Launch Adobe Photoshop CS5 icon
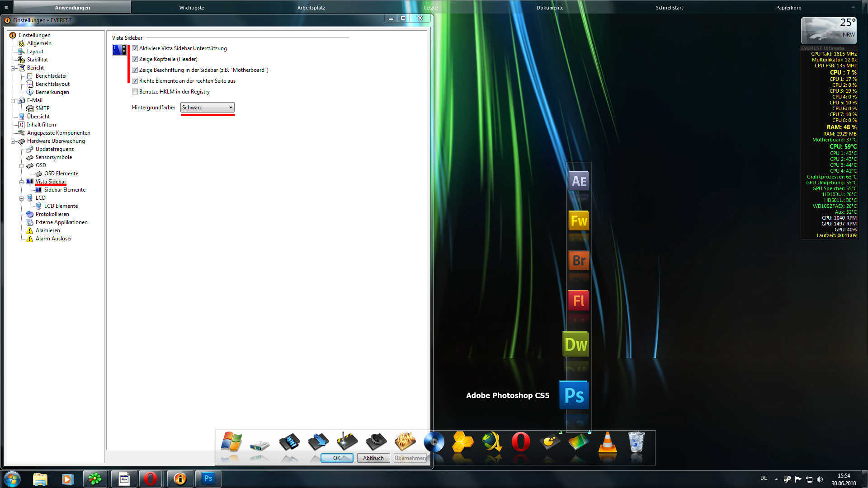This screenshot has height=488, width=868. coord(574,395)
